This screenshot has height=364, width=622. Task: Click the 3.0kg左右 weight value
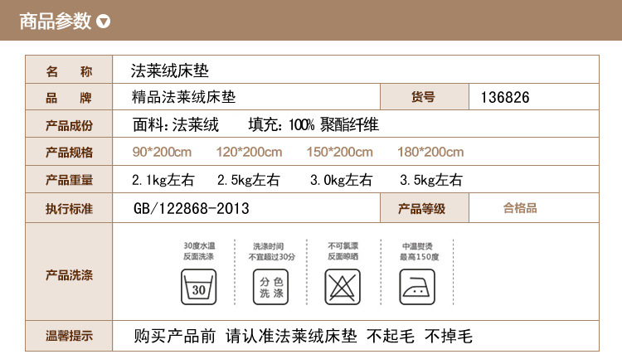(341, 180)
